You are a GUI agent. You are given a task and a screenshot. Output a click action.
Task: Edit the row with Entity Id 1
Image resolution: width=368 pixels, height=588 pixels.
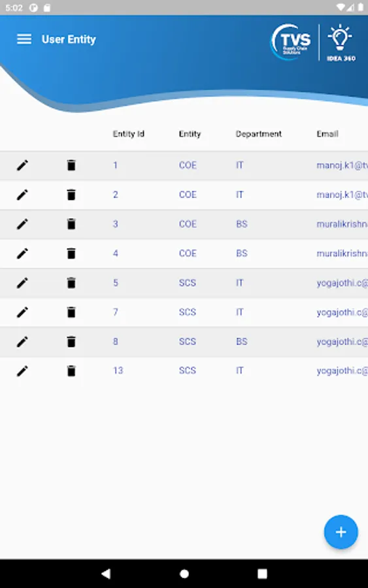click(x=22, y=165)
